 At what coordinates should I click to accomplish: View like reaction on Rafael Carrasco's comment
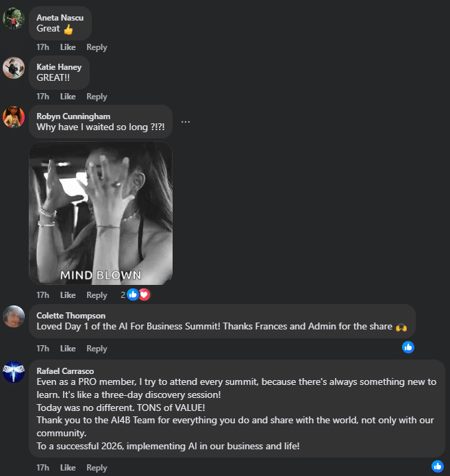pos(438,466)
